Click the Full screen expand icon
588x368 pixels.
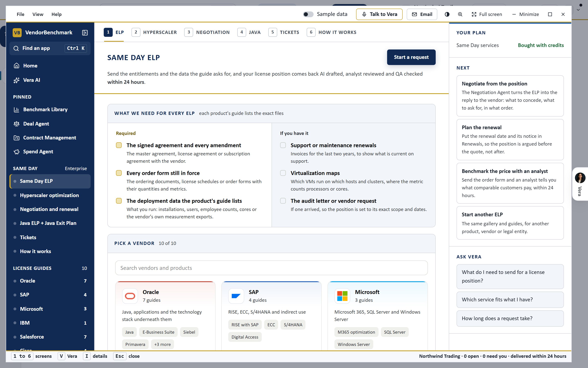click(x=474, y=14)
